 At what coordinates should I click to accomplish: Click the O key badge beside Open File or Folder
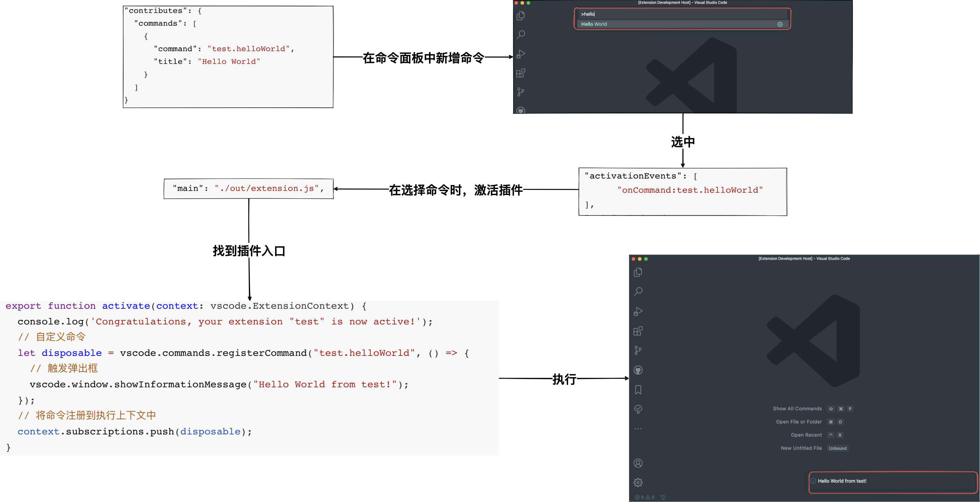click(x=840, y=422)
